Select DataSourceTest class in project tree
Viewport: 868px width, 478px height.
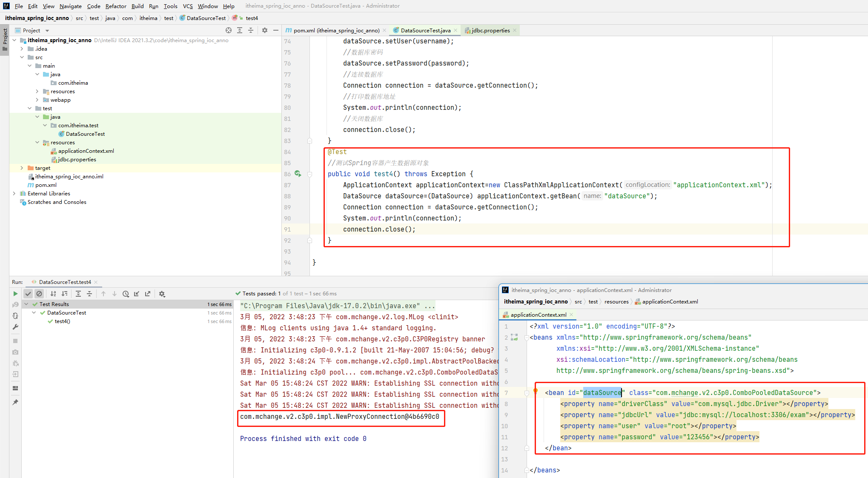click(x=85, y=134)
